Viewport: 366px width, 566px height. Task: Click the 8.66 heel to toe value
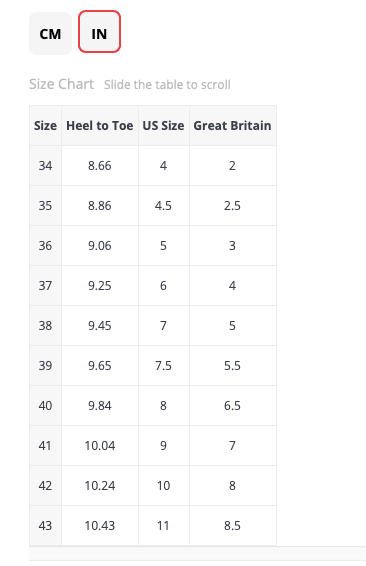pos(100,166)
